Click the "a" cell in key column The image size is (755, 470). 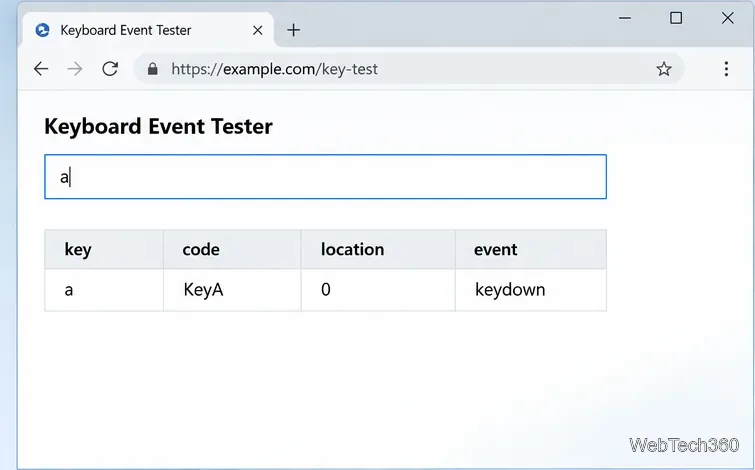coord(104,290)
